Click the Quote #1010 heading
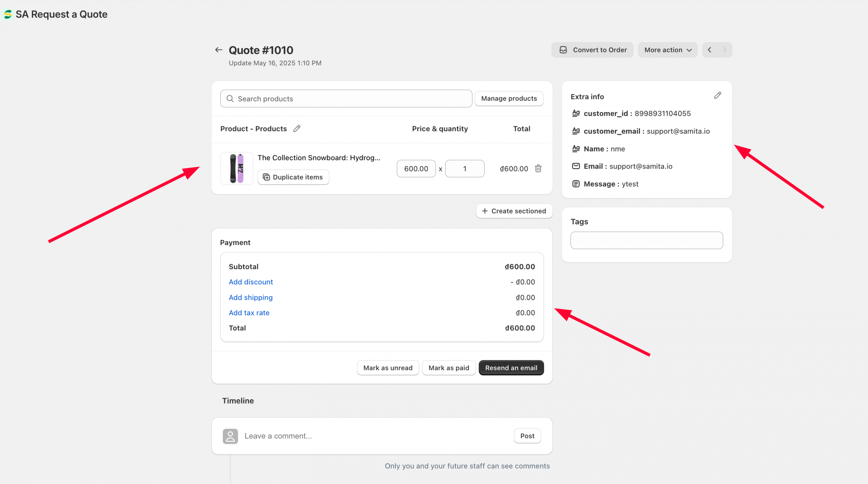Viewport: 868px width, 484px height. pyautogui.click(x=261, y=50)
